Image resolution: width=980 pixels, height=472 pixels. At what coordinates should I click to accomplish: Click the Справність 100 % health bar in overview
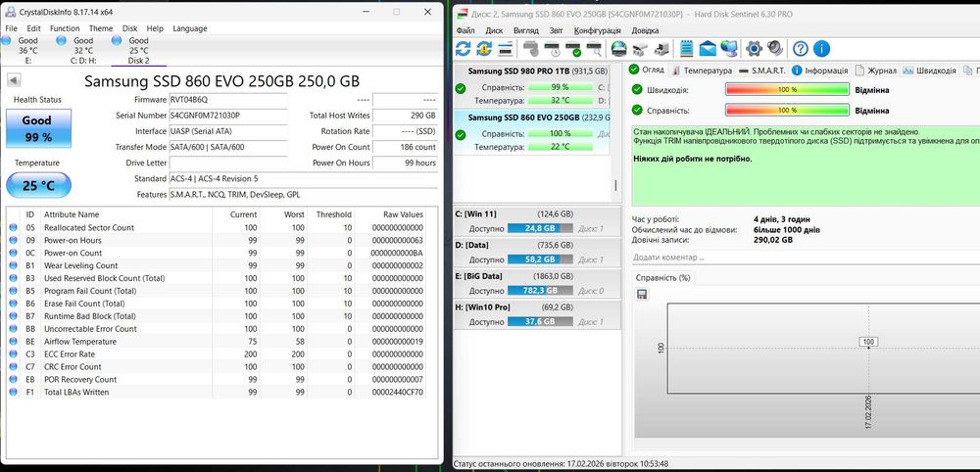pyautogui.click(x=787, y=111)
